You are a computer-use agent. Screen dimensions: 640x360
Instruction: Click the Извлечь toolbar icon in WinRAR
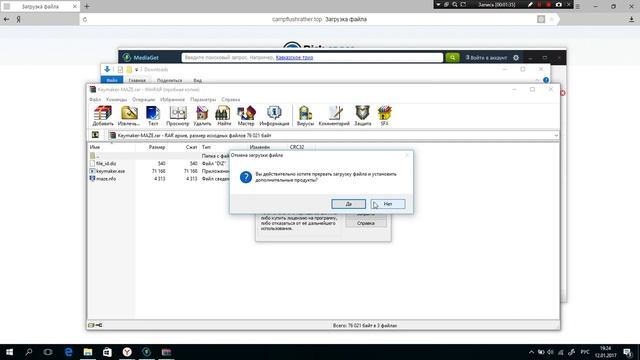point(129,116)
